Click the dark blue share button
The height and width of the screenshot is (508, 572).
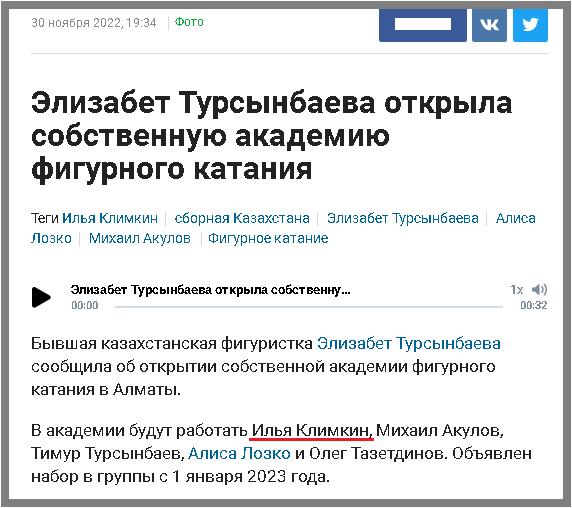click(422, 25)
